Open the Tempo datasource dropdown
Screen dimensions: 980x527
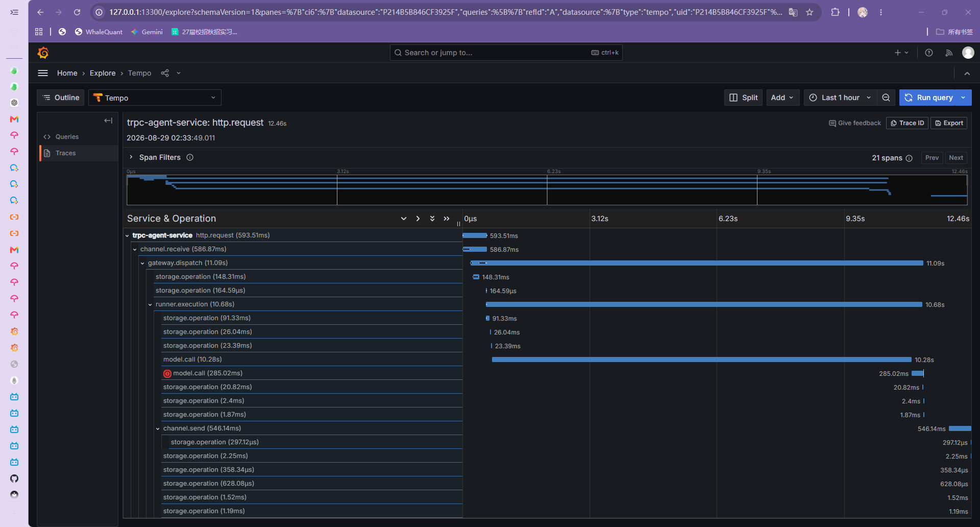click(155, 98)
